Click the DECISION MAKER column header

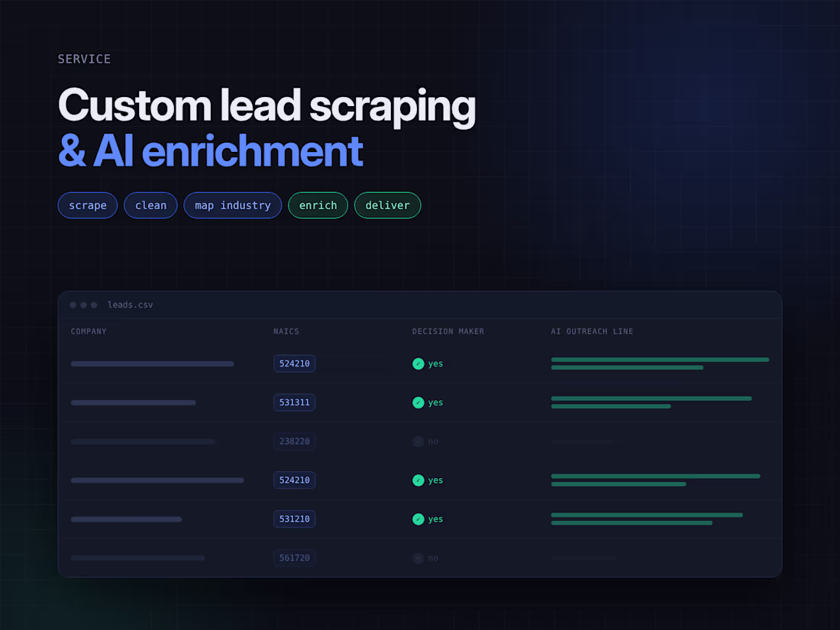tap(447, 331)
